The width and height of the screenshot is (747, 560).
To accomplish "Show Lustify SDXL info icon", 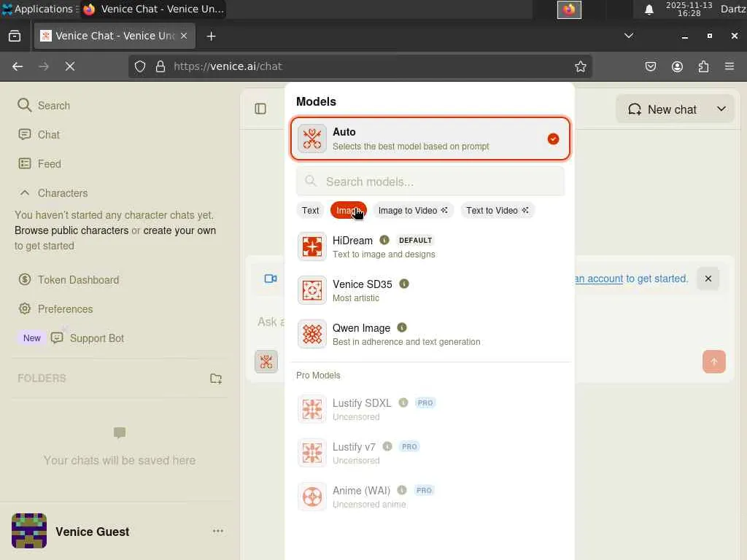I will click(x=403, y=402).
